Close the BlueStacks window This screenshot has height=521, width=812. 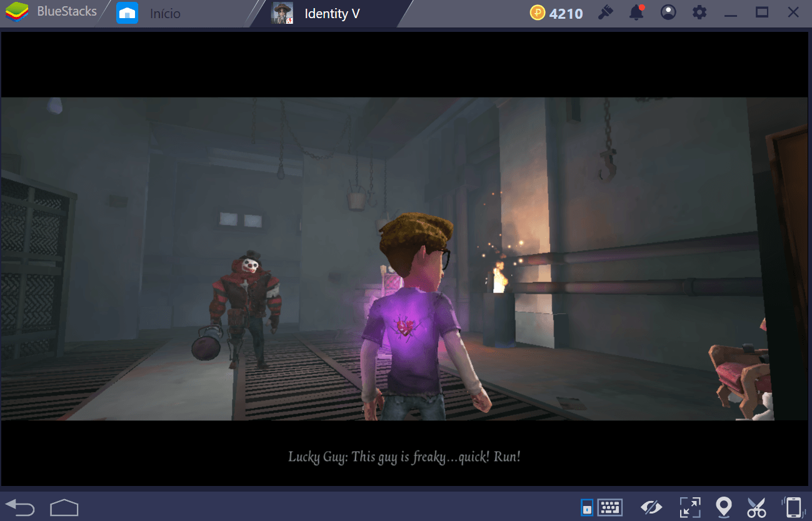[x=793, y=13]
